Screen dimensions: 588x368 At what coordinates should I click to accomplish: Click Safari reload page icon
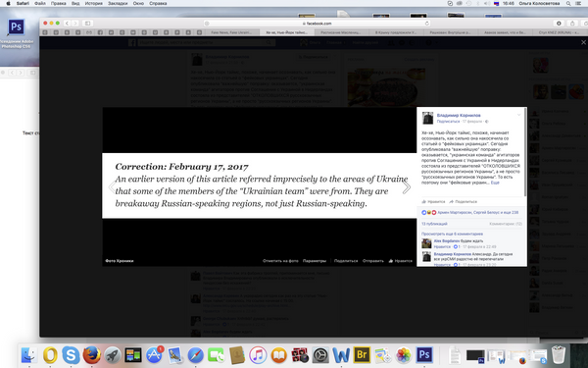[426, 24]
